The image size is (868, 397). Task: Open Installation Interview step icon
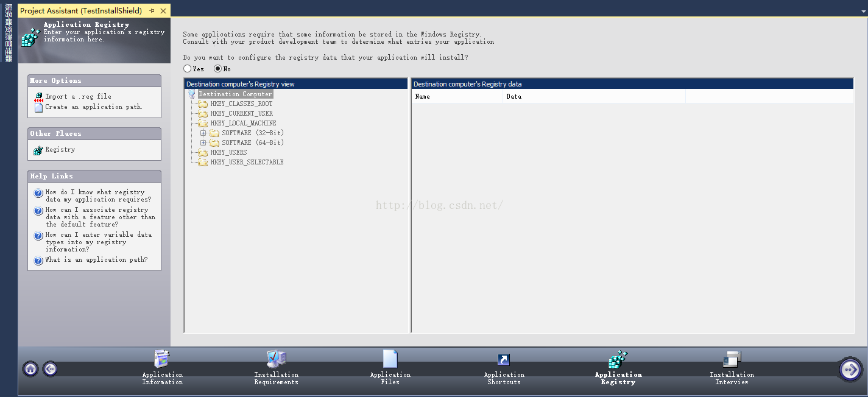point(732,359)
